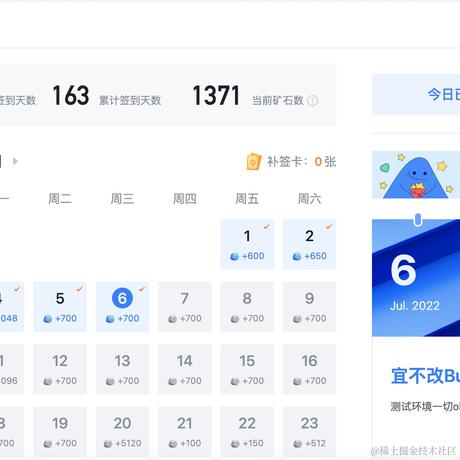Click the gray ore icon on day 12
Image resolution: width=460 pixels, height=460 pixels.
coord(48,381)
